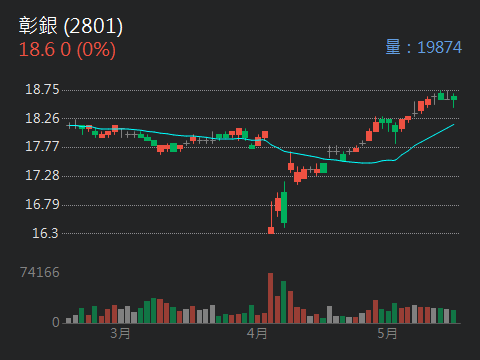Image resolution: width=480 pixels, height=360 pixels.
Task: Click the 18.75 price axis label
Action: [x=42, y=89]
